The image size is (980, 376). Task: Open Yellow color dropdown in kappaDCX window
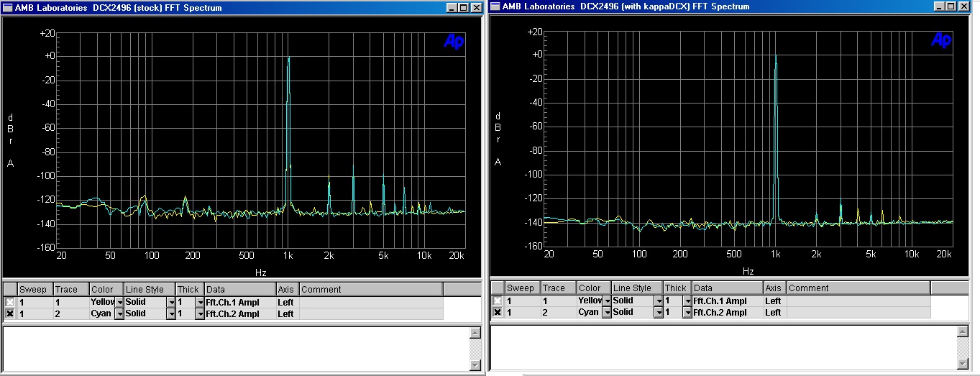[x=607, y=301]
